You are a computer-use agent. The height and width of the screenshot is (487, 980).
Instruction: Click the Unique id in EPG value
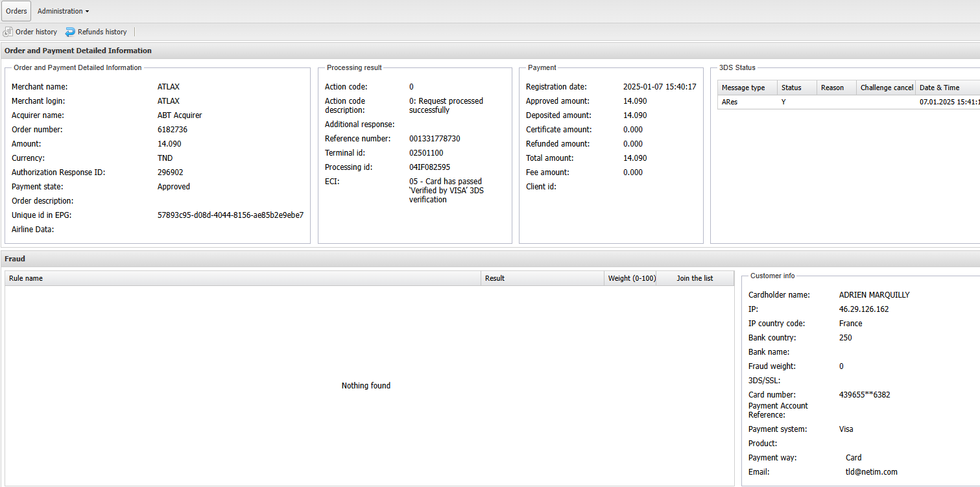tap(230, 215)
